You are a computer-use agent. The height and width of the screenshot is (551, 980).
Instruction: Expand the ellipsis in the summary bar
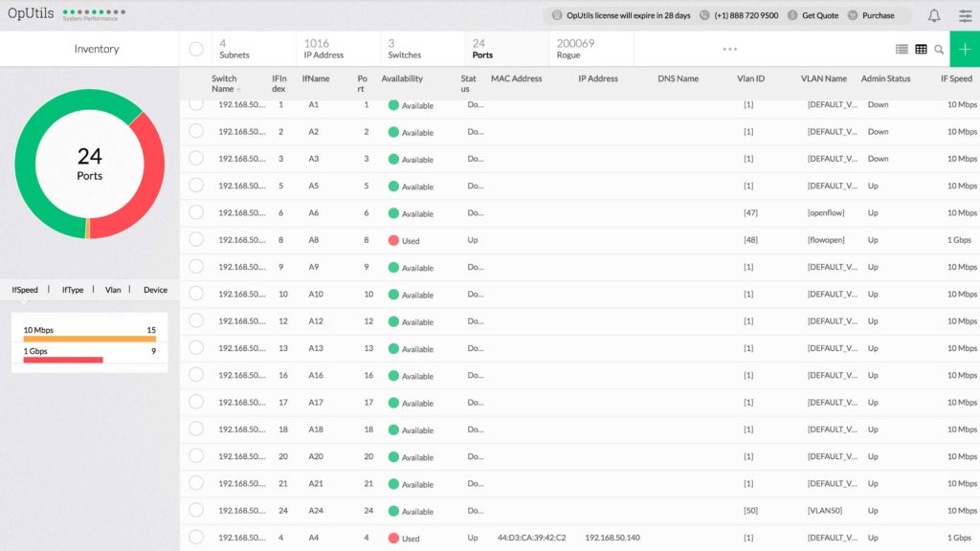pos(730,48)
